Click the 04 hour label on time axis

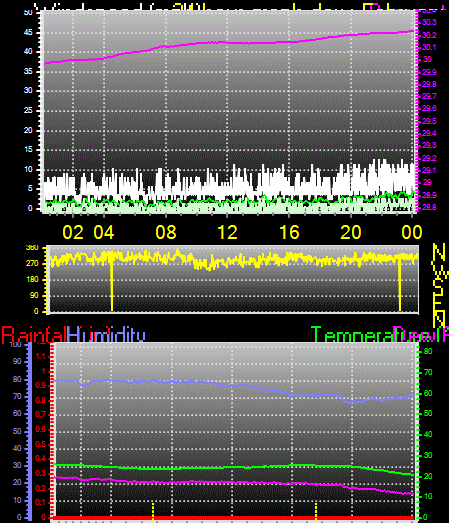pyautogui.click(x=104, y=232)
